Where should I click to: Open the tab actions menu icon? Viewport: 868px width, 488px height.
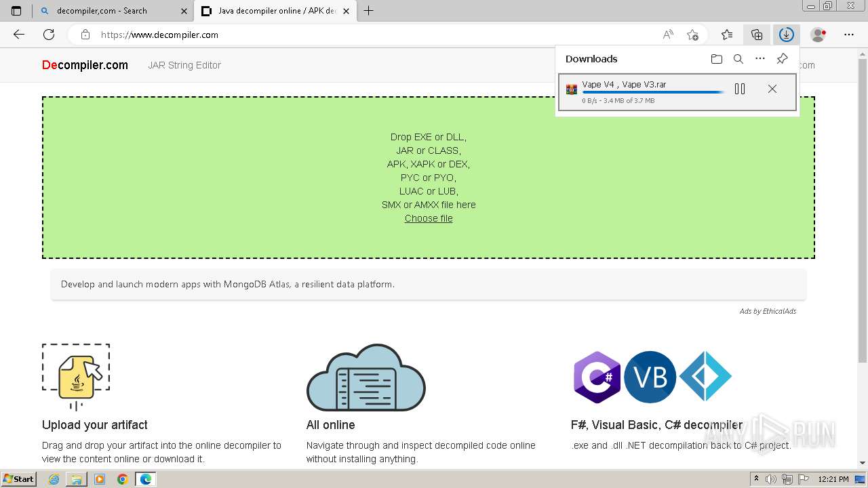click(16, 11)
